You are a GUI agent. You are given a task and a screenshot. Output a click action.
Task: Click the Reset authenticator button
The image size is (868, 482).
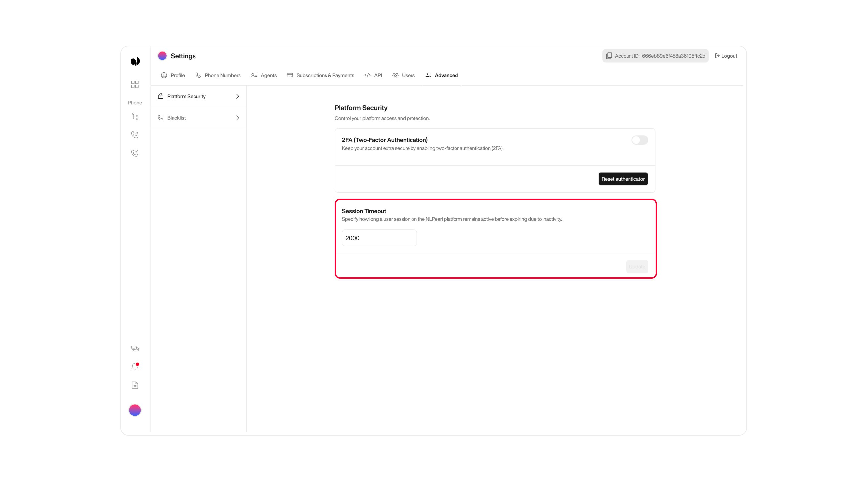click(623, 179)
